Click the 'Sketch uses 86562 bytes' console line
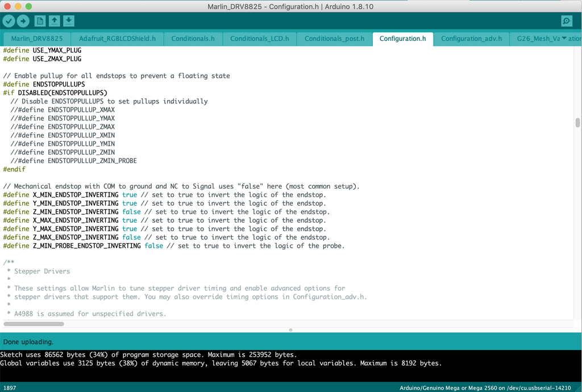Viewport: 582px width, 392px height. pos(148,355)
